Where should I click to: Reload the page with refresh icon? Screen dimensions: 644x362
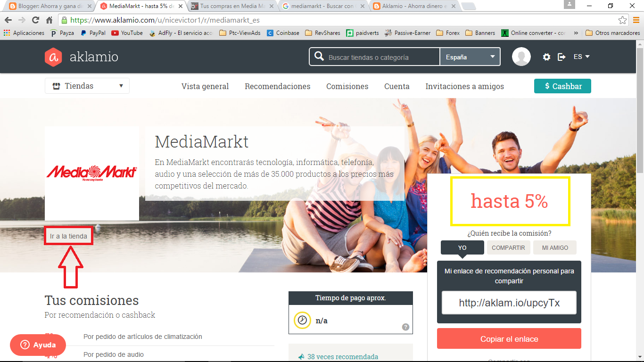pos(35,20)
